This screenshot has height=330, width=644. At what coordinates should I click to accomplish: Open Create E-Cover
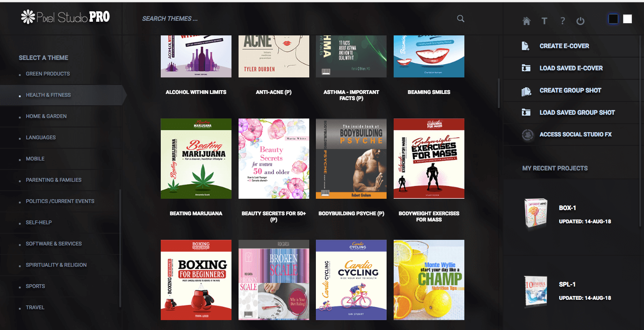tap(564, 46)
